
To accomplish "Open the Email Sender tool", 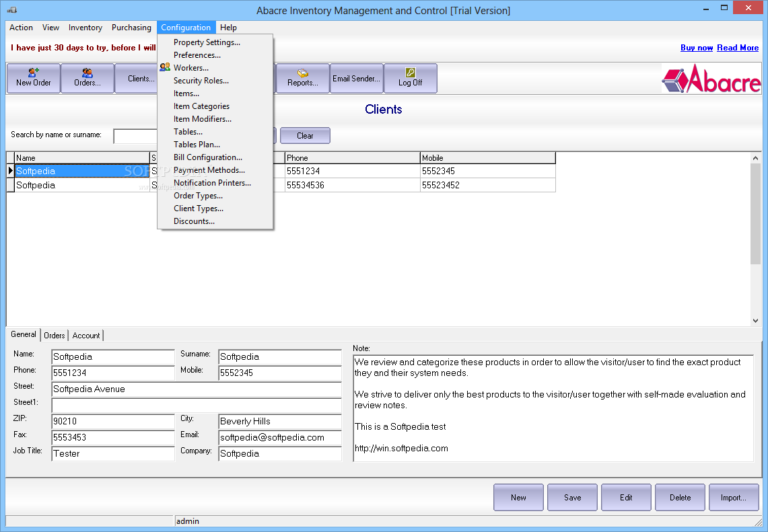I will click(357, 78).
